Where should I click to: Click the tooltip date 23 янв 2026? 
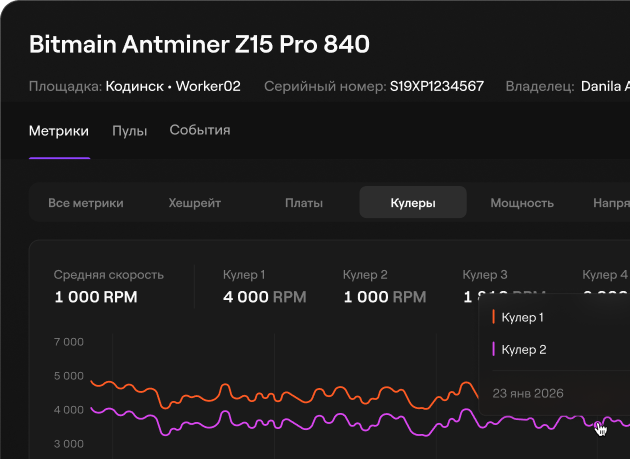[528, 393]
